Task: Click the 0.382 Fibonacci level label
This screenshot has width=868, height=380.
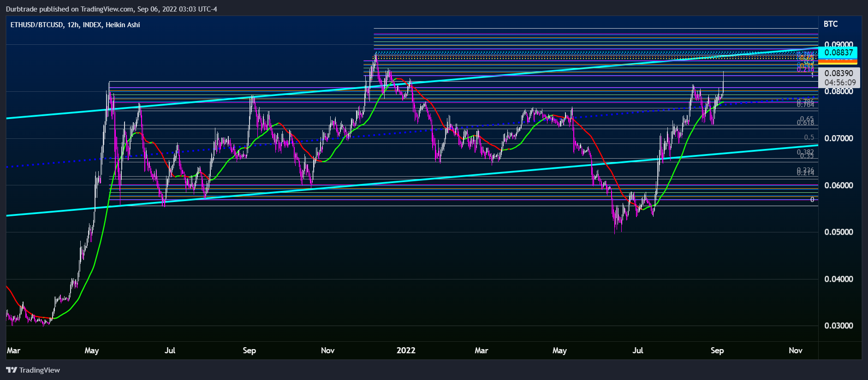Action: [x=806, y=152]
